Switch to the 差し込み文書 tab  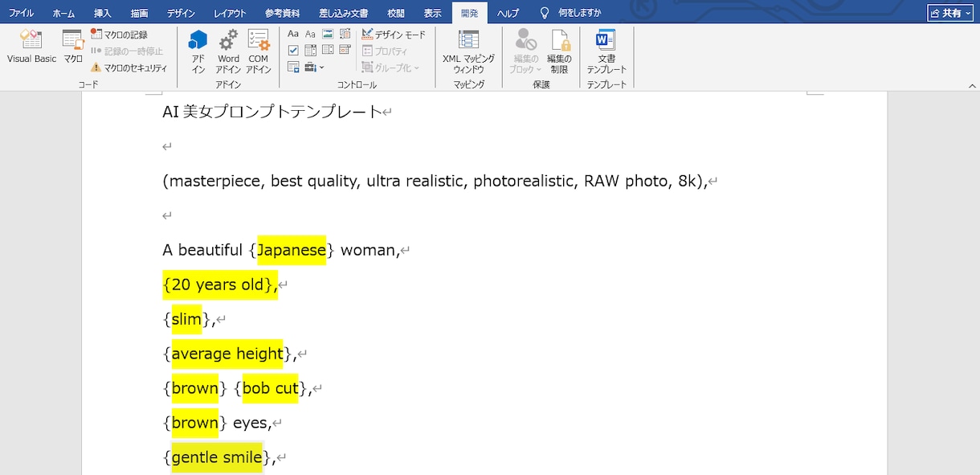(344, 13)
